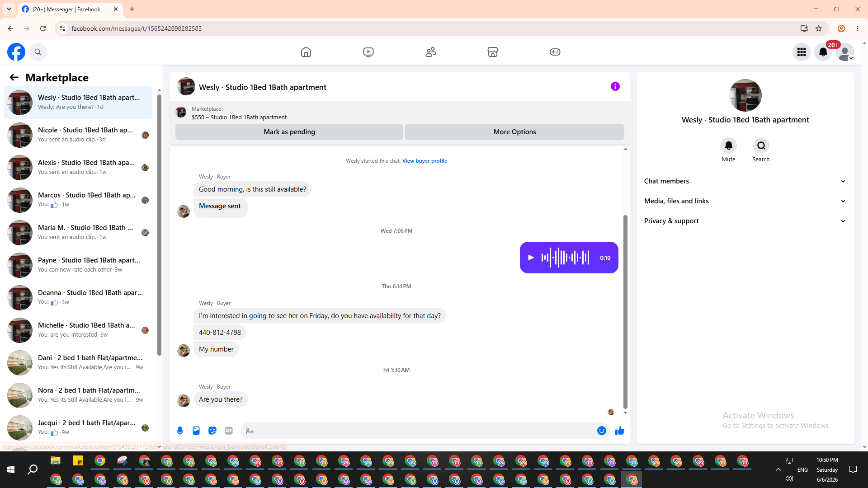Seek within the audio clip waveform
This screenshot has height=488, width=868.
pyautogui.click(x=565, y=258)
